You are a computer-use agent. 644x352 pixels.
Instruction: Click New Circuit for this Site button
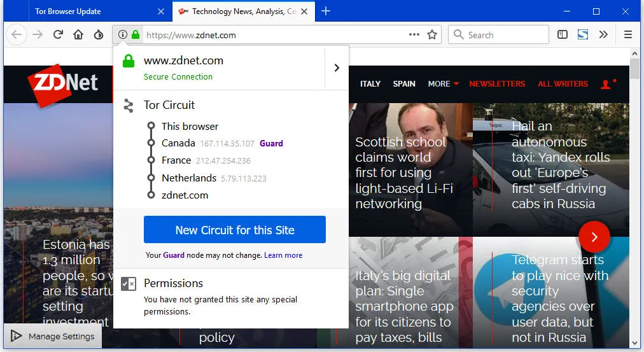(x=234, y=230)
